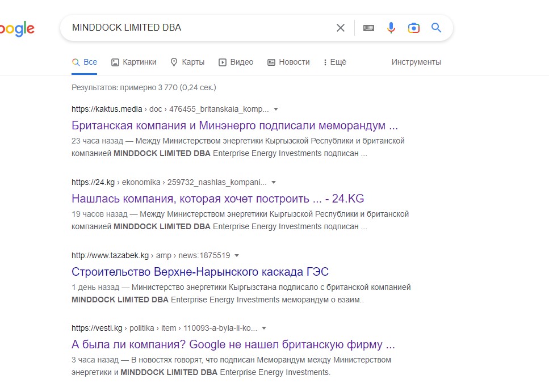
Task: Click the blue magnifier search button
Action: coord(436,27)
